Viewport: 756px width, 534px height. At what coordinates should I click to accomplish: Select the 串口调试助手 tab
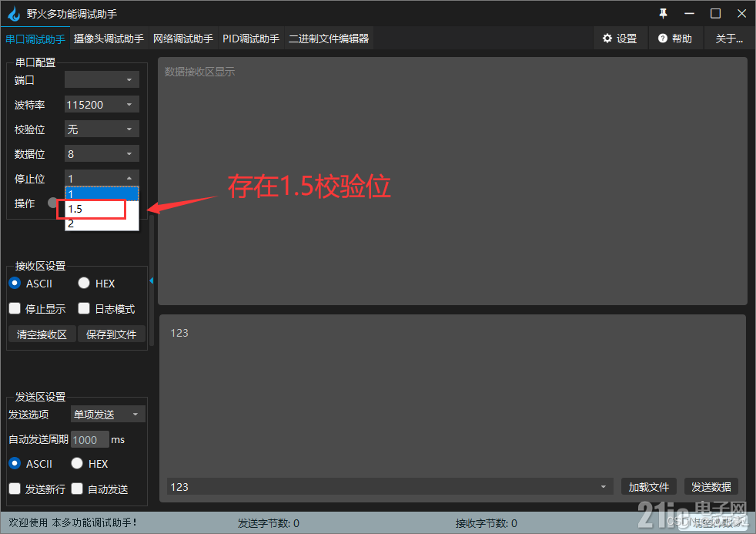click(x=35, y=39)
